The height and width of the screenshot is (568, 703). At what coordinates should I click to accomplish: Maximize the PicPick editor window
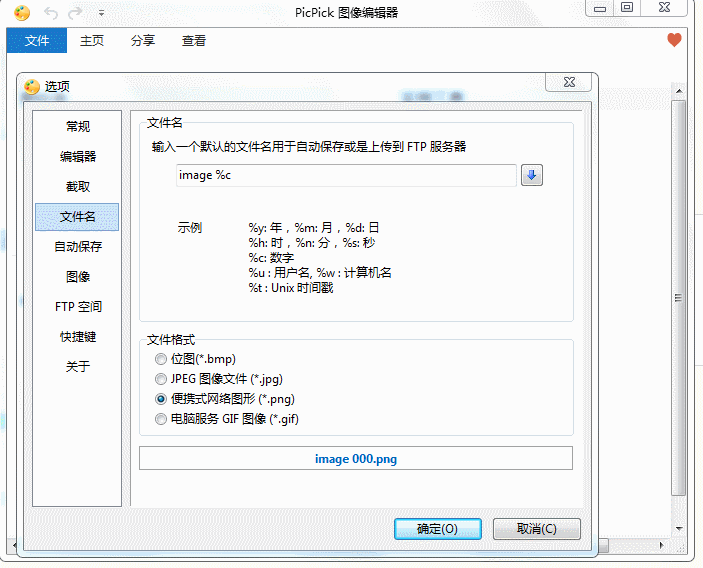pyautogui.click(x=627, y=8)
